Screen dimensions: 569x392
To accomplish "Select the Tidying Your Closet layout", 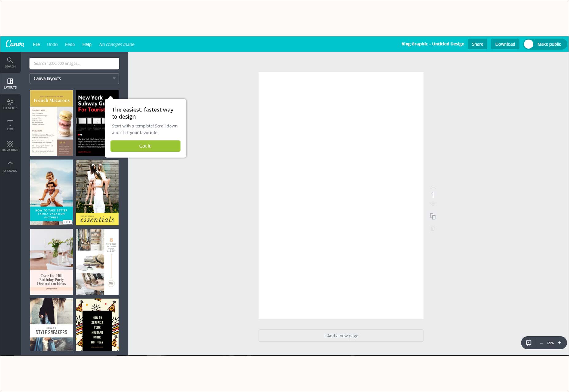I will pos(97,262).
